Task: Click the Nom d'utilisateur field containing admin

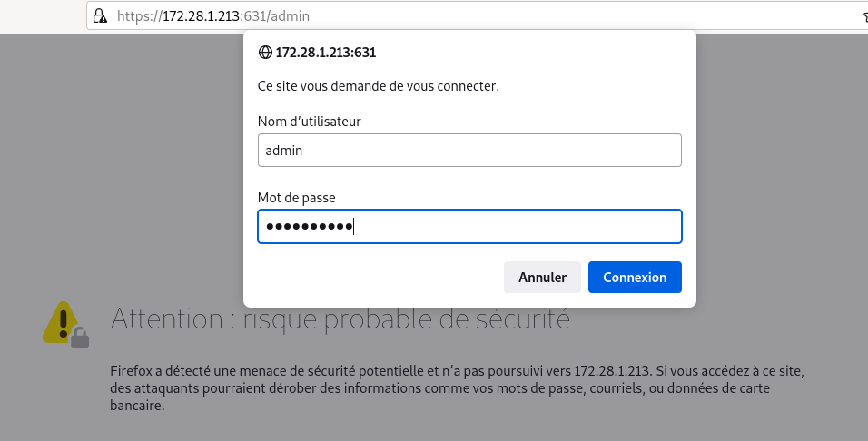Action: pyautogui.click(x=469, y=150)
